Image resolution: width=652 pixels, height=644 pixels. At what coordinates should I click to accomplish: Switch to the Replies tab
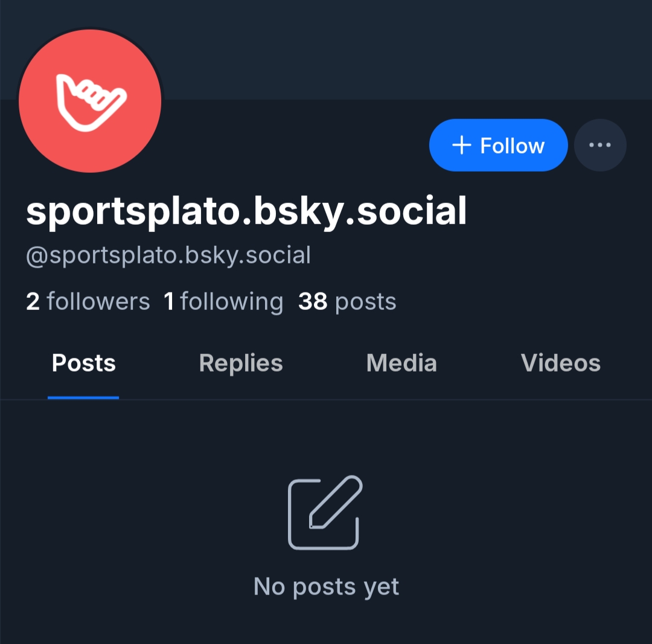pos(241,363)
